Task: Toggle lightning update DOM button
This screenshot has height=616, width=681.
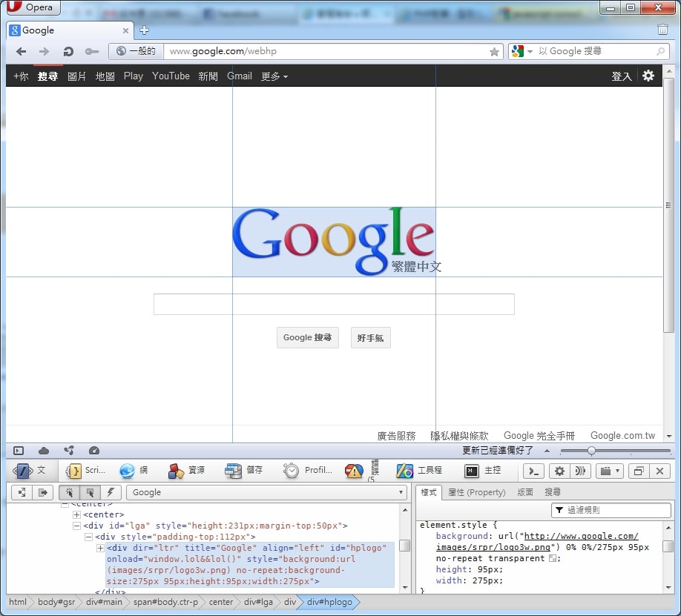Action: pyautogui.click(x=111, y=492)
